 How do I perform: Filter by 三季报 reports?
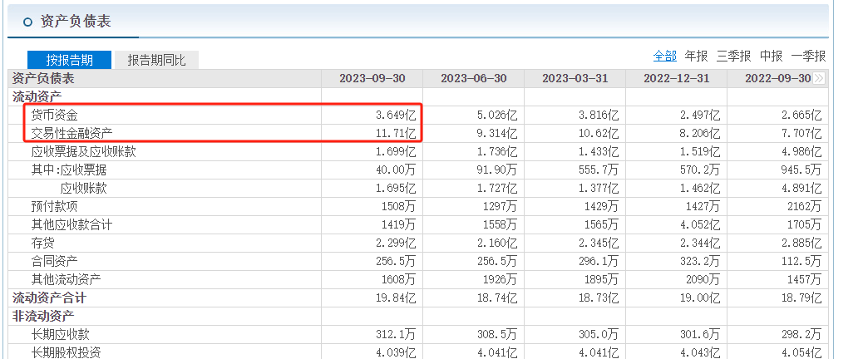(733, 56)
